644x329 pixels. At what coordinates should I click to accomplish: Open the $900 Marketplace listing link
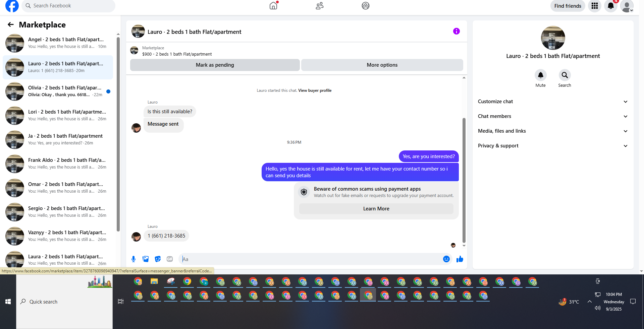pyautogui.click(x=177, y=54)
